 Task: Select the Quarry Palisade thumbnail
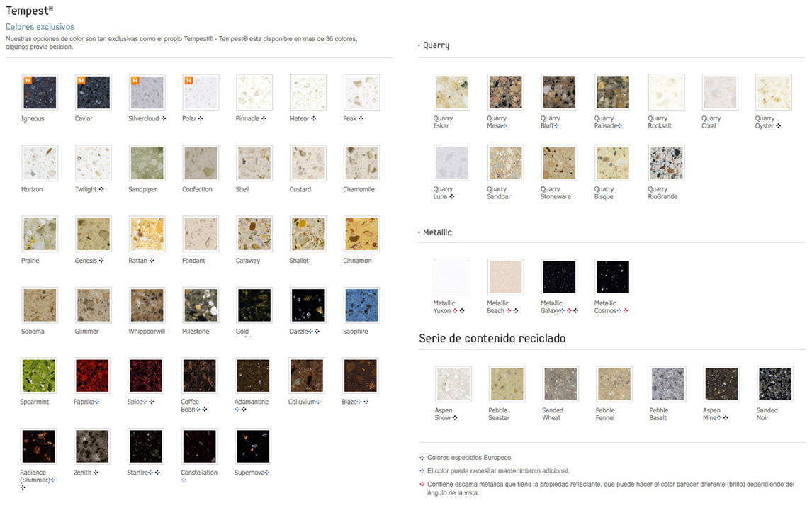pos(613,92)
